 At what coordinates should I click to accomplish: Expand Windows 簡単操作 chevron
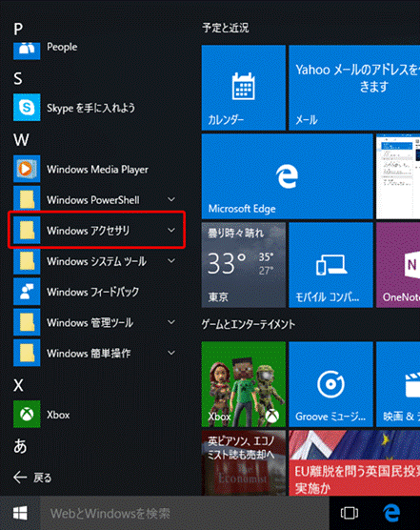(x=171, y=353)
